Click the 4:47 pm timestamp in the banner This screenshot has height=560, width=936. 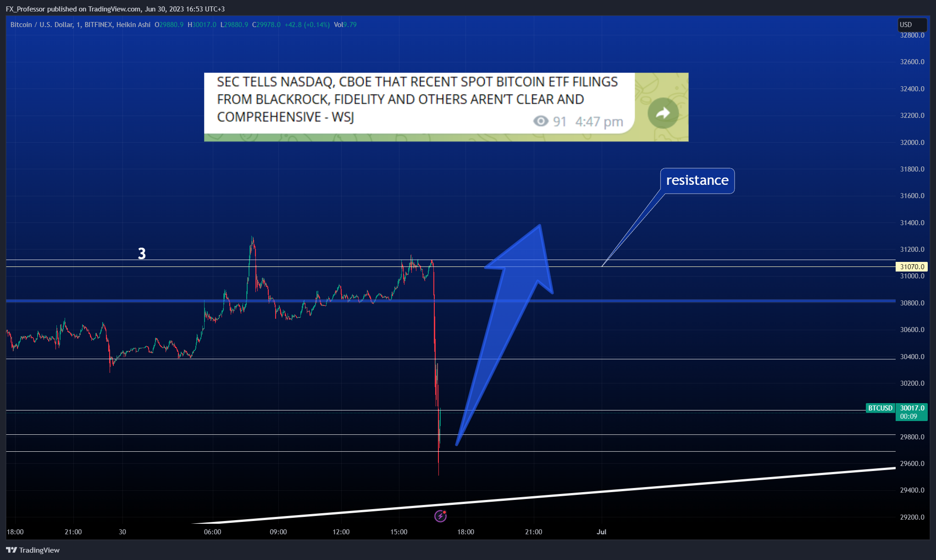599,122
